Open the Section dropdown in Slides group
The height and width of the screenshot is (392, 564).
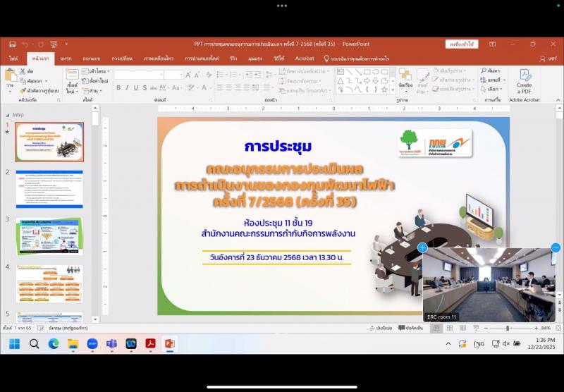(x=92, y=91)
